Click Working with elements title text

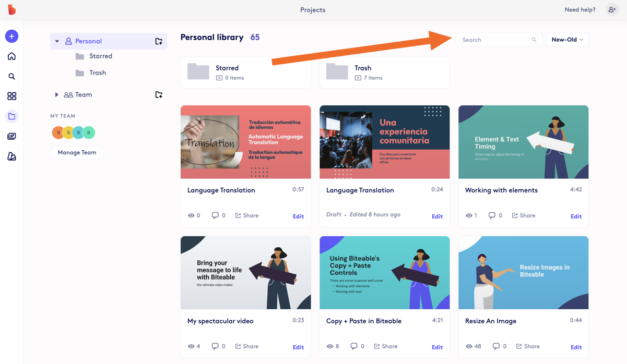tap(501, 190)
